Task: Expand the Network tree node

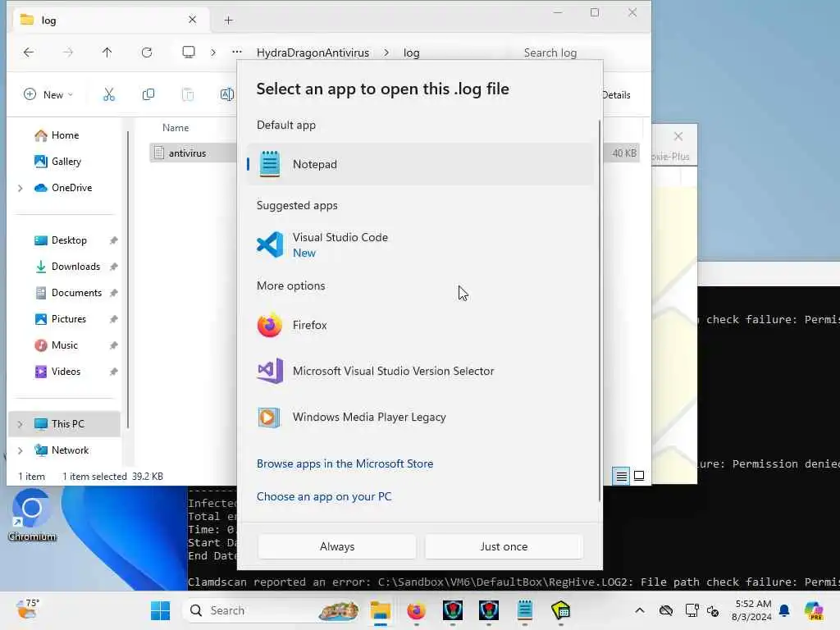Action: (x=20, y=450)
